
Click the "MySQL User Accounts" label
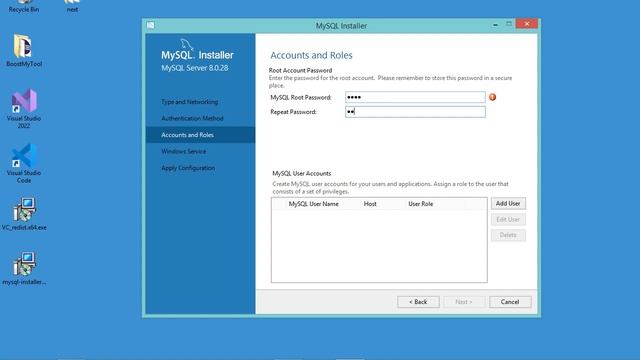[302, 173]
